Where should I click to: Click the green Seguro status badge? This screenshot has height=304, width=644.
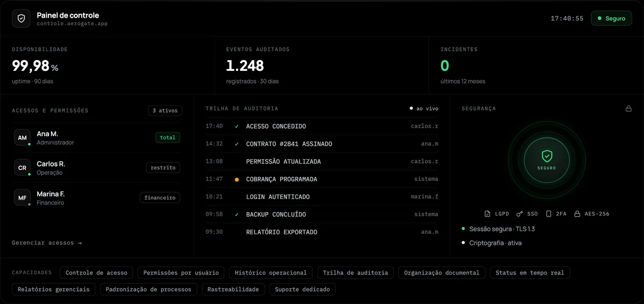pos(611,18)
